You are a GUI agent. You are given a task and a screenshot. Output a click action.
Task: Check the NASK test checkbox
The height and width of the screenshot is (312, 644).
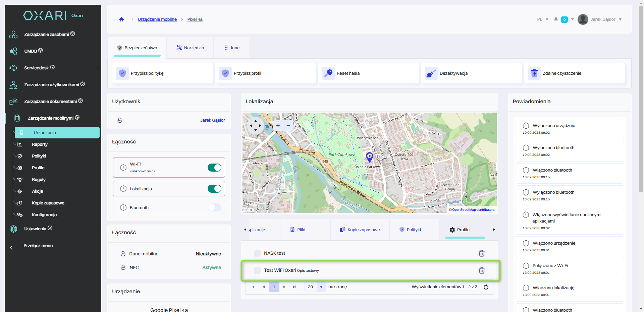click(257, 253)
